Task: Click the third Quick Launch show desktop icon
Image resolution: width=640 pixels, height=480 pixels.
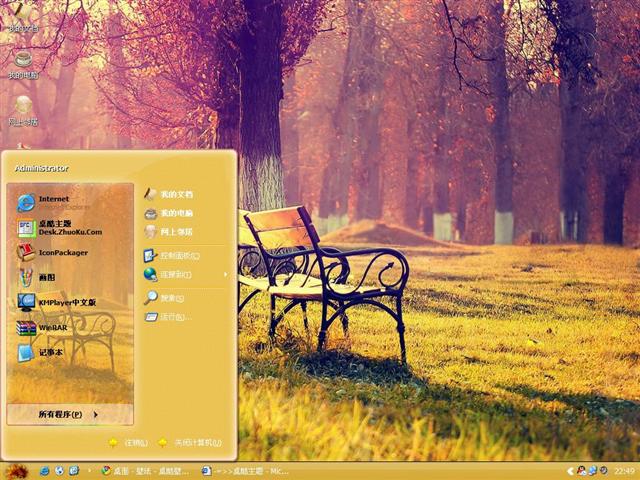Action: (74, 471)
